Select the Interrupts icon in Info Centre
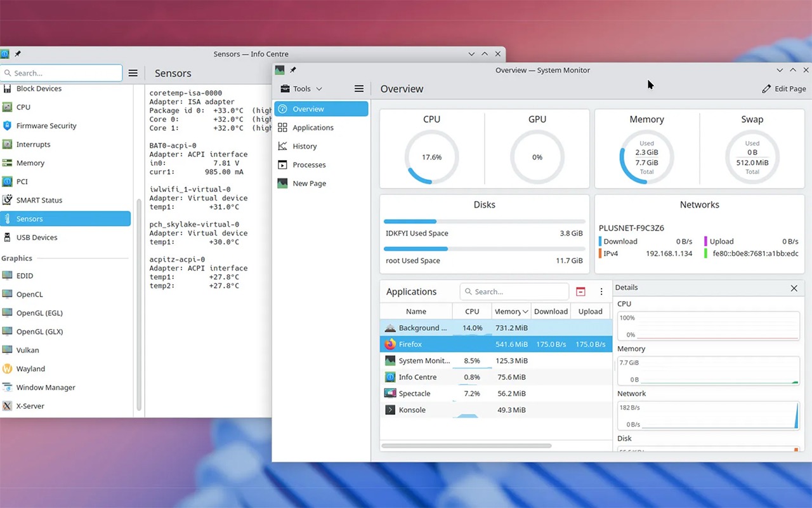Screen dimensions: 812x508 click(7, 144)
